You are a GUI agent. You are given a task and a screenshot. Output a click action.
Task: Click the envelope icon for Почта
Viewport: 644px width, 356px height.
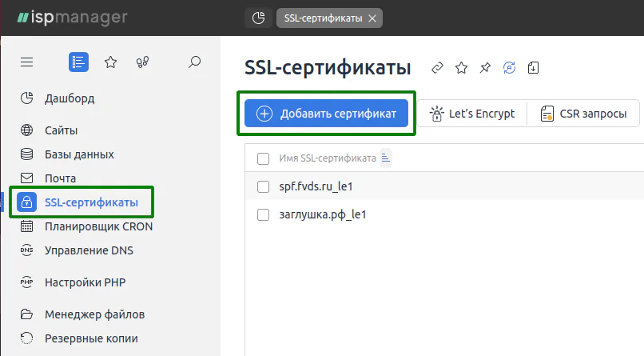click(26, 178)
